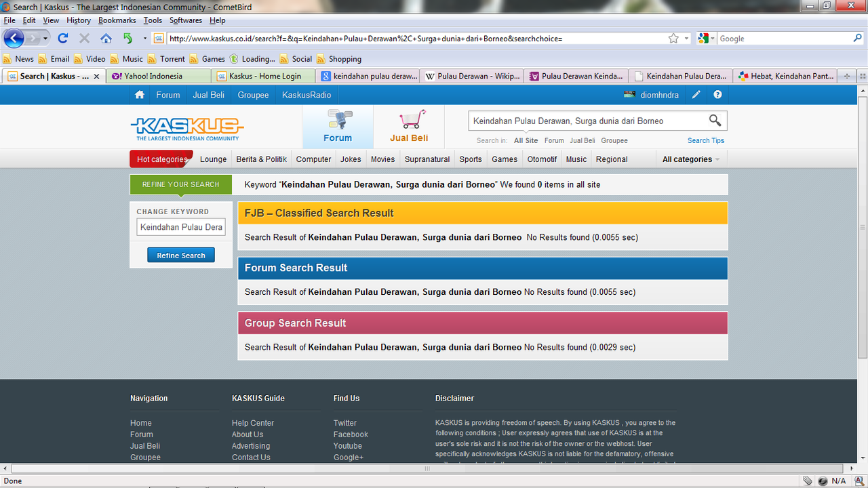Image resolution: width=868 pixels, height=488 pixels.
Task: Switch to the Kaskus - Home Login tab
Action: click(263, 76)
